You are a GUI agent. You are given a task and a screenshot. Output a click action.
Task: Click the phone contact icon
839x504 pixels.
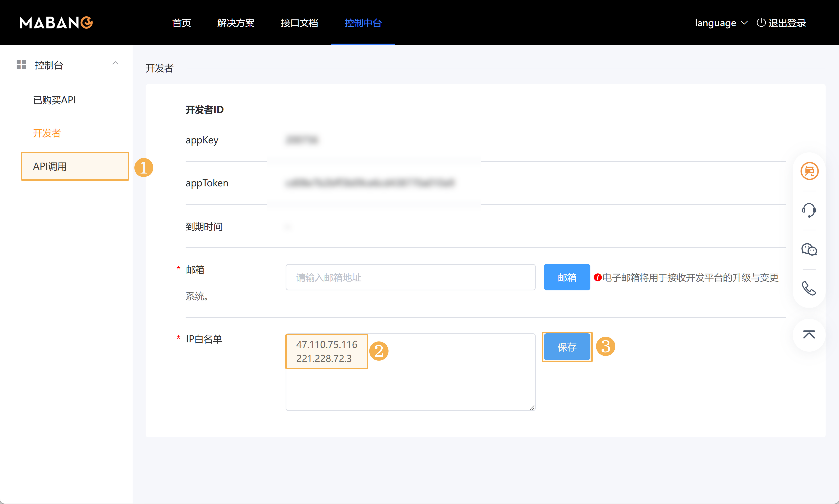[809, 289]
